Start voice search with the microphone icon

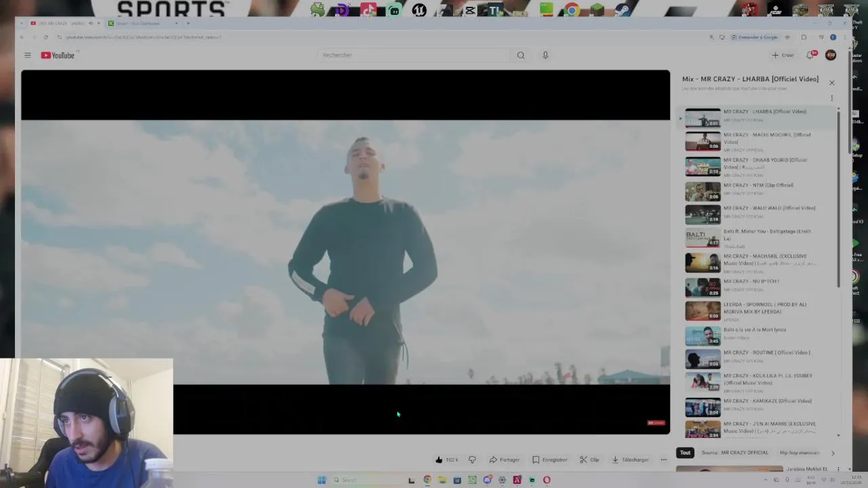[x=545, y=55]
